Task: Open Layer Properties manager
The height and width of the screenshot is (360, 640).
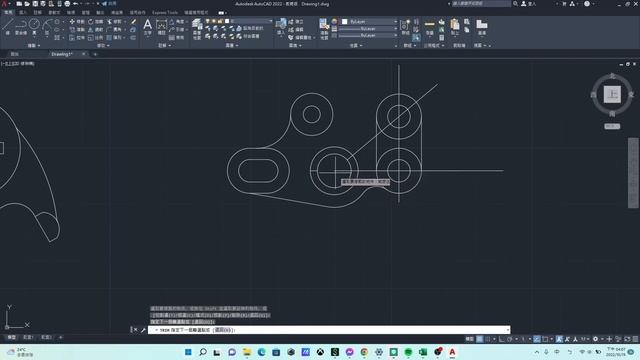Action: point(197,29)
